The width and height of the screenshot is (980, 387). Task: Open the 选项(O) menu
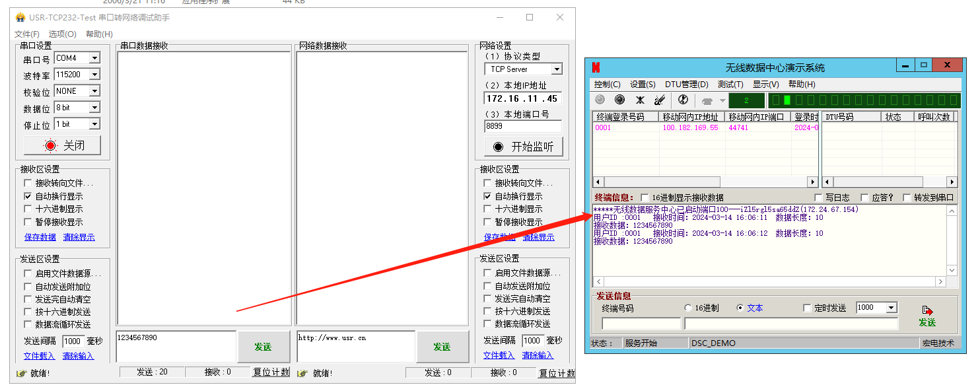tap(62, 34)
